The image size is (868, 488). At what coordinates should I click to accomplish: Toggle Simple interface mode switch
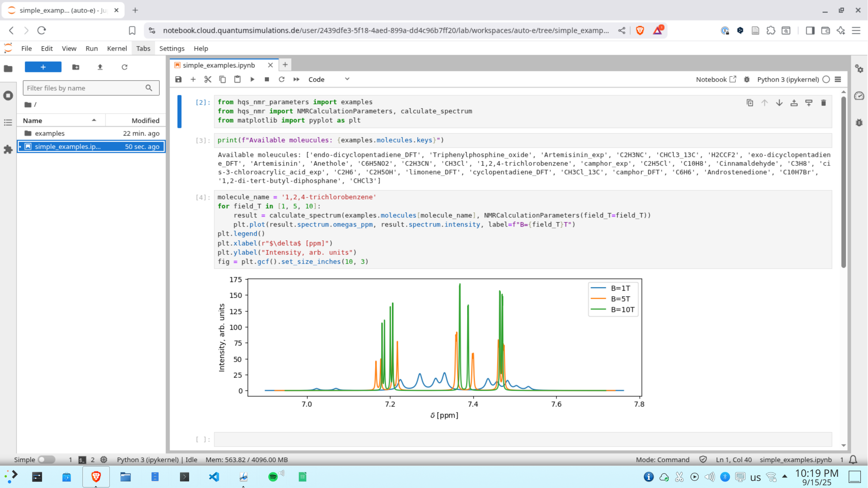click(46, 460)
